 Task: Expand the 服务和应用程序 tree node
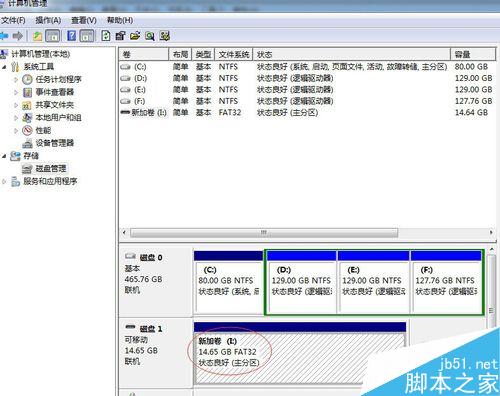click(x=4, y=182)
